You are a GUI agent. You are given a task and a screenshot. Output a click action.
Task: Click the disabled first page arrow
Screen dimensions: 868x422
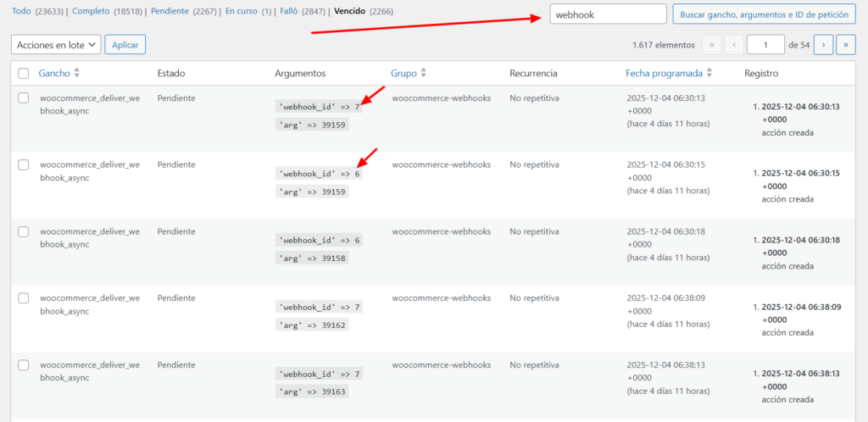tap(713, 45)
